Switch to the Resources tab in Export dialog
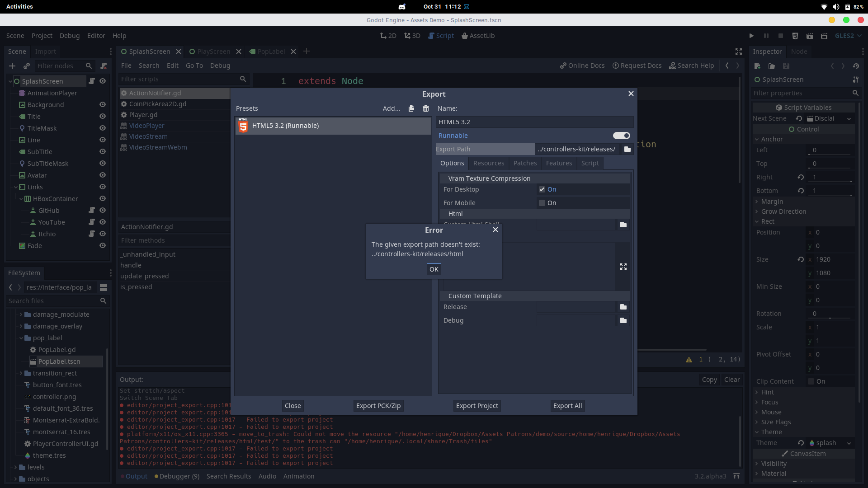This screenshot has height=488, width=868. point(489,163)
